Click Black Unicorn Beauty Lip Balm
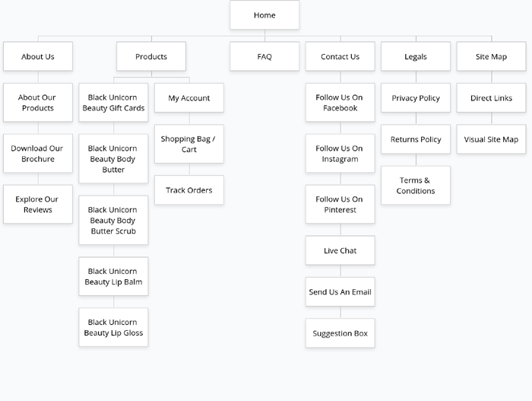This screenshot has height=401, width=532. pyautogui.click(x=113, y=276)
